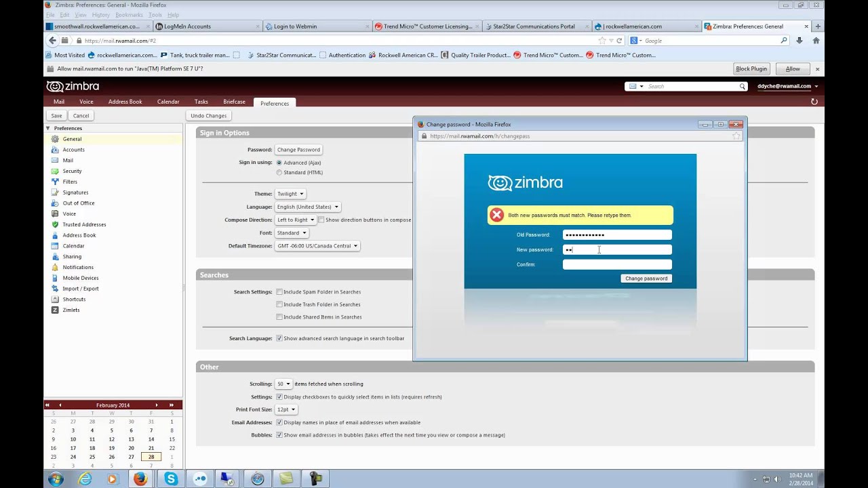This screenshot has height=488, width=868.
Task: Click the Zimbra refresh icon at top right
Action: tap(814, 102)
